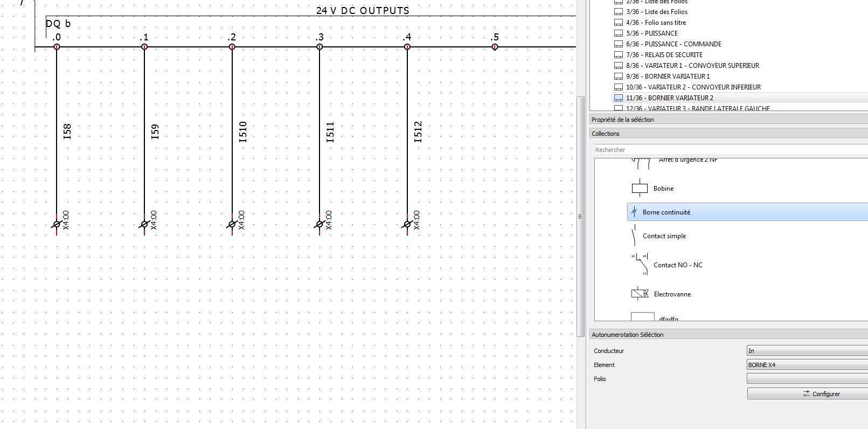Select terminal X4:00 under conductor I58
Viewport: 868px width, 429px height.
click(x=57, y=224)
